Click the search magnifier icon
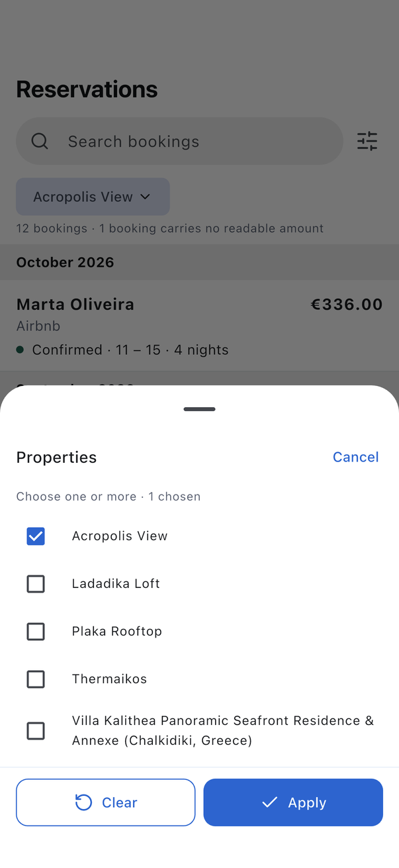This screenshot has height=868, width=399. click(40, 141)
